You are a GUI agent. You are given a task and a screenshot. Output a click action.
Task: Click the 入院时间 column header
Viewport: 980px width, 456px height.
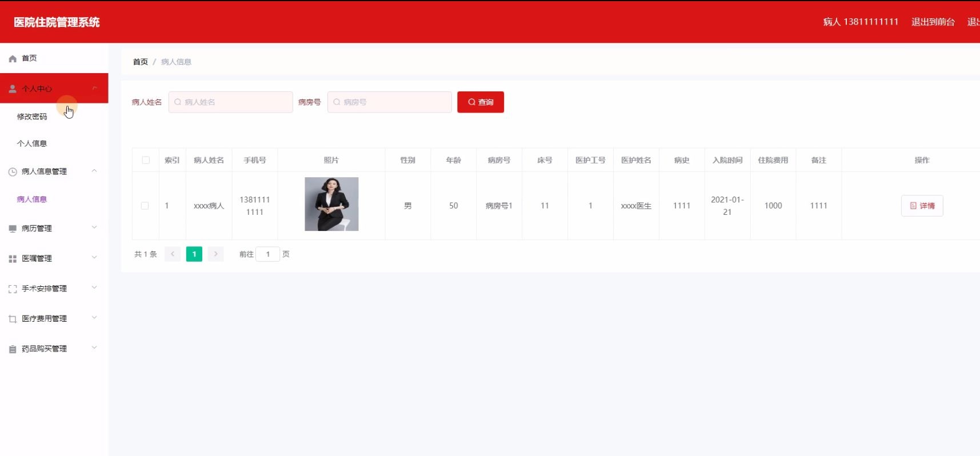coord(727,161)
